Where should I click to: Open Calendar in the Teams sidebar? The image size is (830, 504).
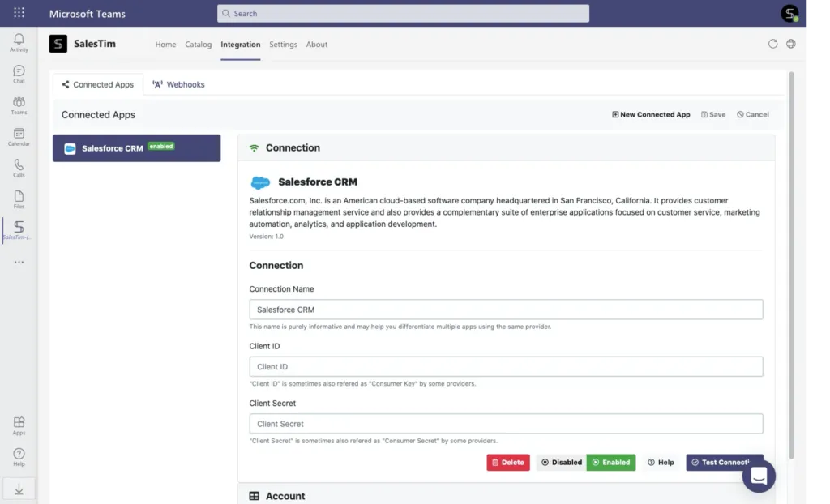[19, 137]
